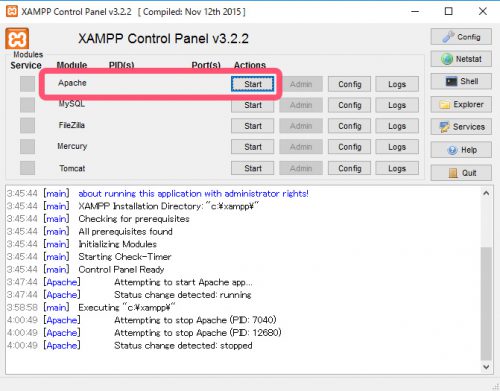Open Config for the FileZilla module
Screen dimensions: 500x391
349,126
